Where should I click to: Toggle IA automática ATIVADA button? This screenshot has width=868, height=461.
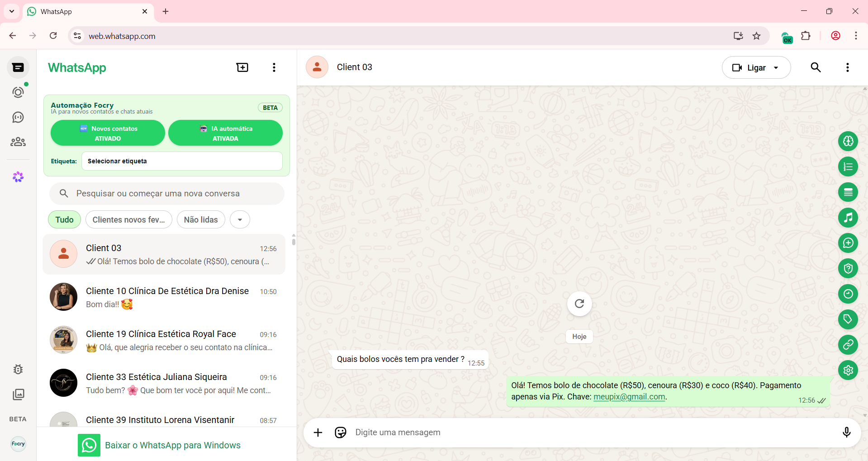coord(225,133)
